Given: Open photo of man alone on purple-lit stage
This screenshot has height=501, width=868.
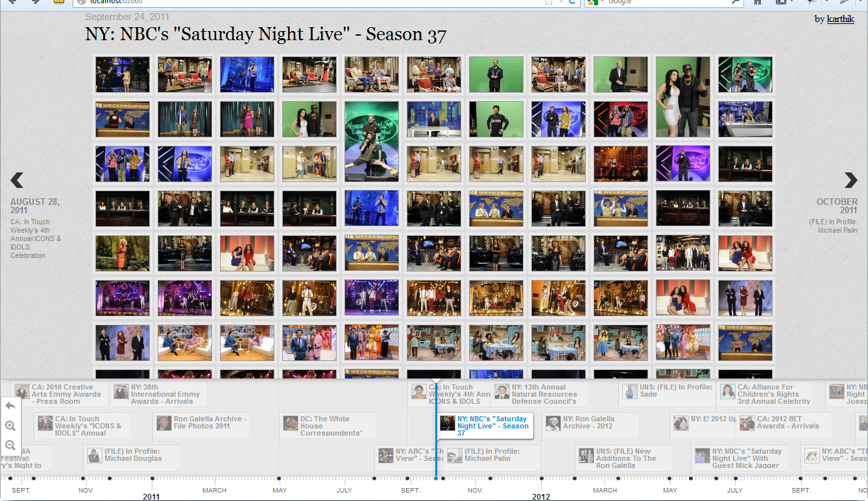Looking at the screenshot, I should (682, 163).
